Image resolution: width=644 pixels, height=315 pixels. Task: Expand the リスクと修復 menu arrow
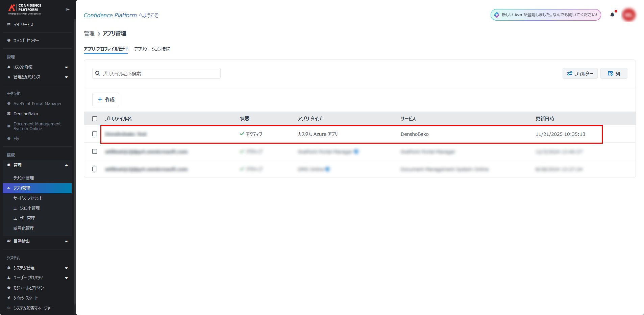tap(66, 67)
